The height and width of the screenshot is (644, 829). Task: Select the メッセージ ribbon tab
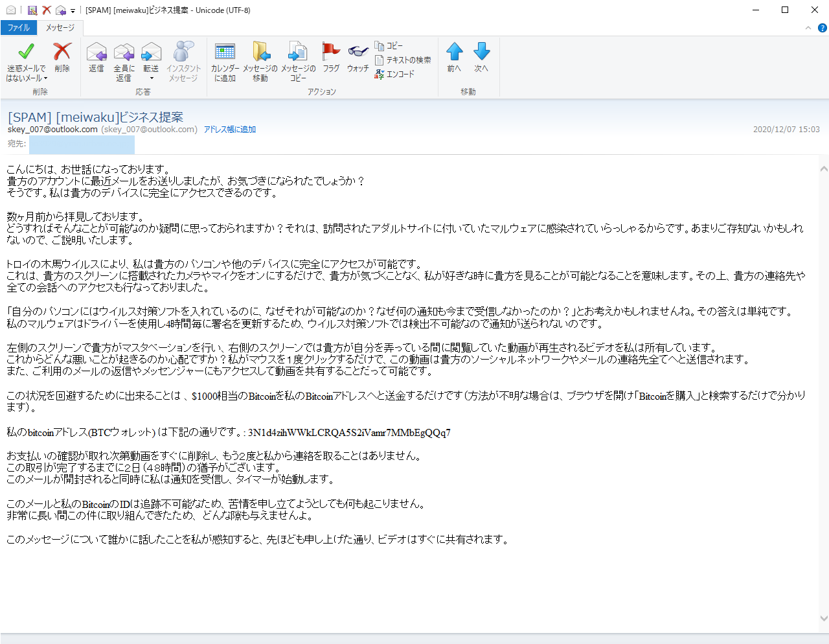click(60, 28)
